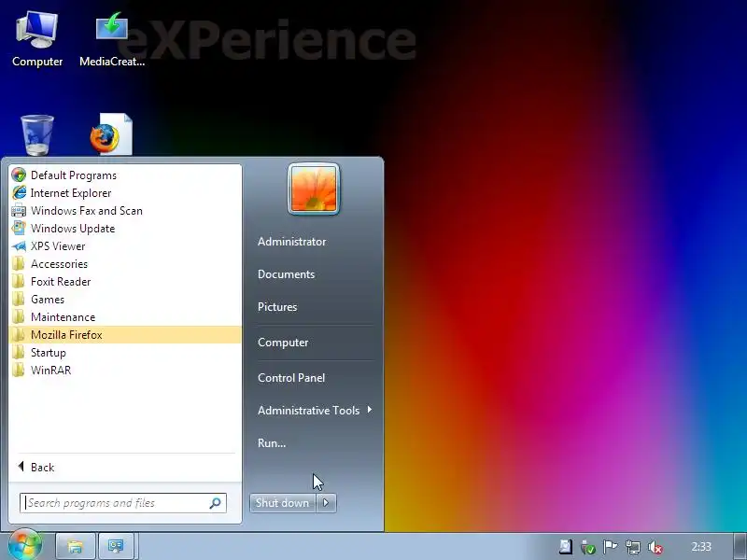Expand the Startup folder

point(125,353)
